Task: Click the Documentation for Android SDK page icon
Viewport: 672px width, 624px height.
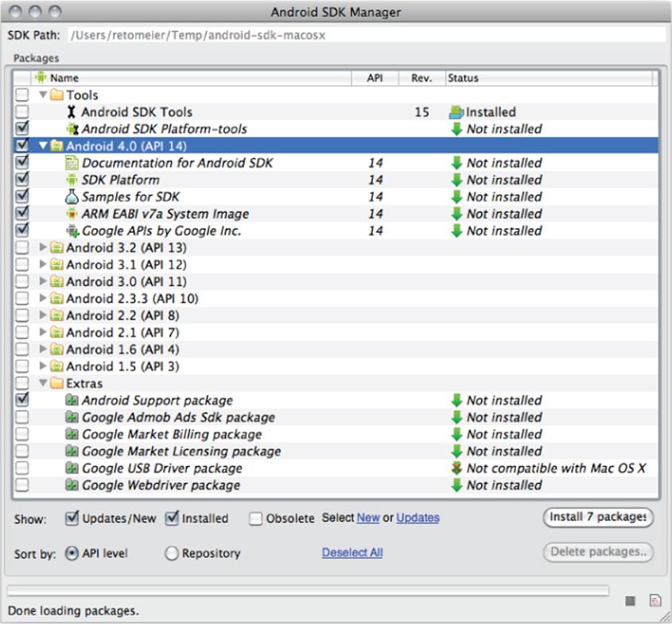Action: (72, 163)
